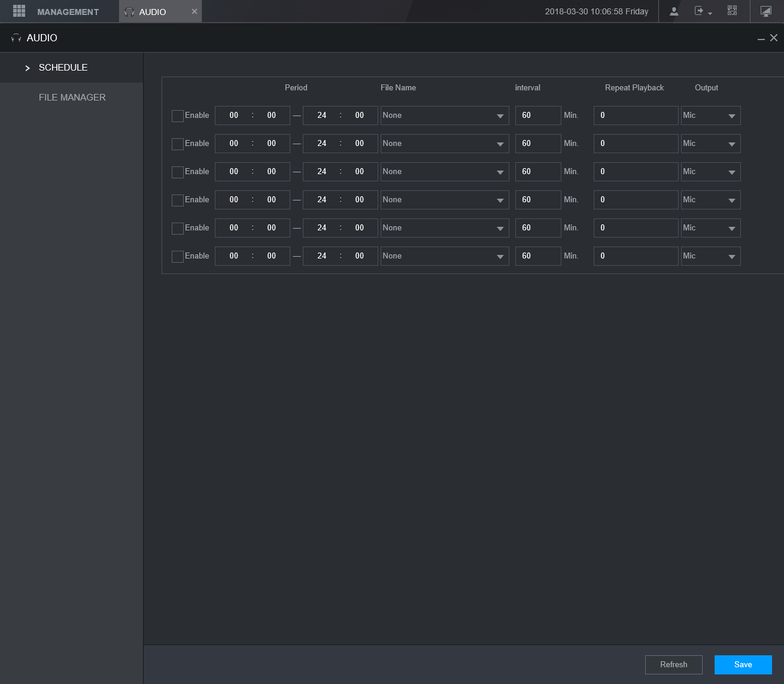784x684 pixels.
Task: Select FILE MANAGER in the sidebar
Action: (72, 98)
